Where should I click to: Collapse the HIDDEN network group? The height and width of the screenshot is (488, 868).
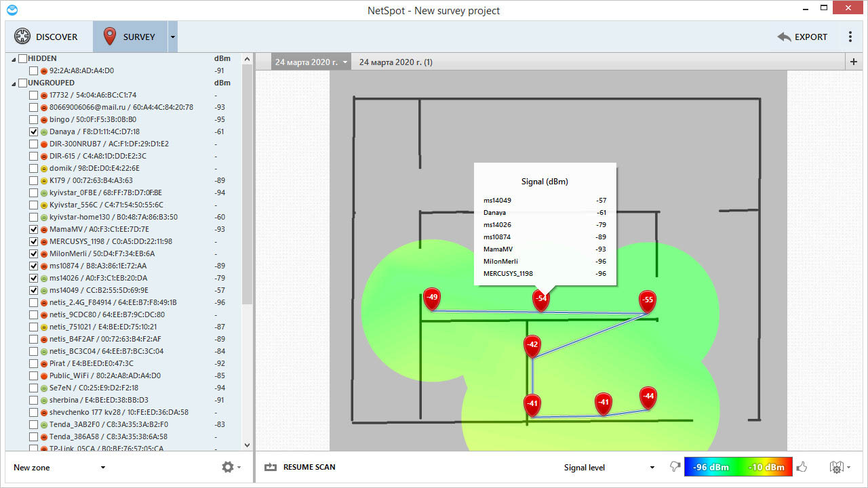[x=14, y=59]
